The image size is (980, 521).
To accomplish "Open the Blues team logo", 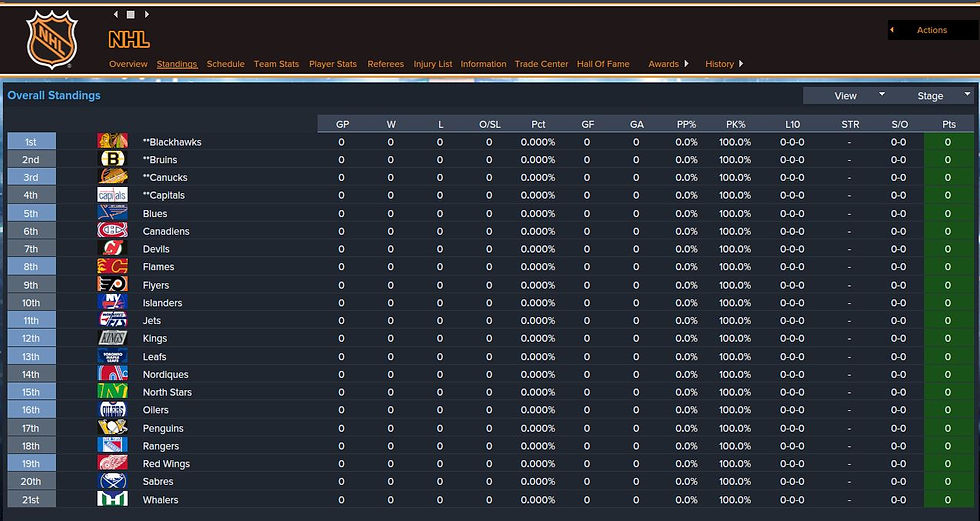I will tap(112, 213).
